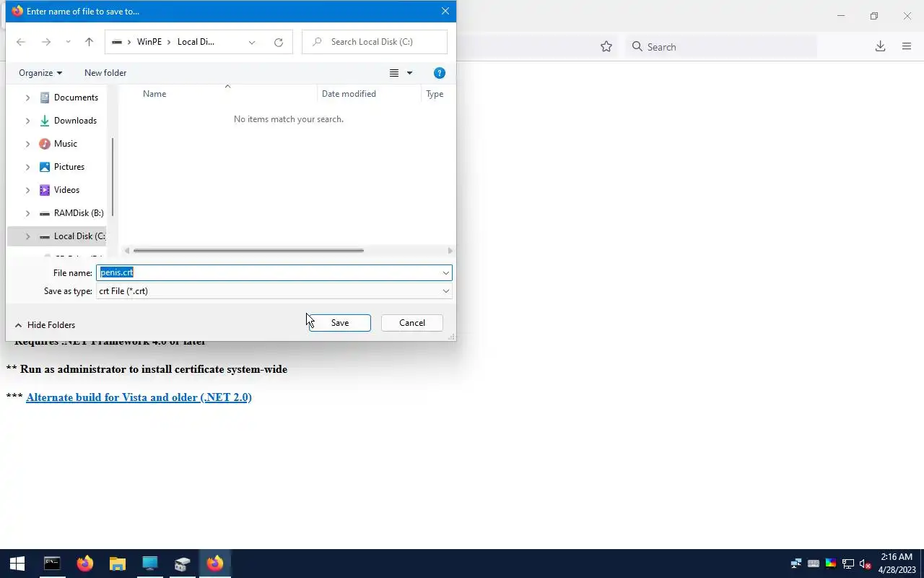Open the File name history dropdown arrow
The width and height of the screenshot is (924, 578).
(x=446, y=272)
